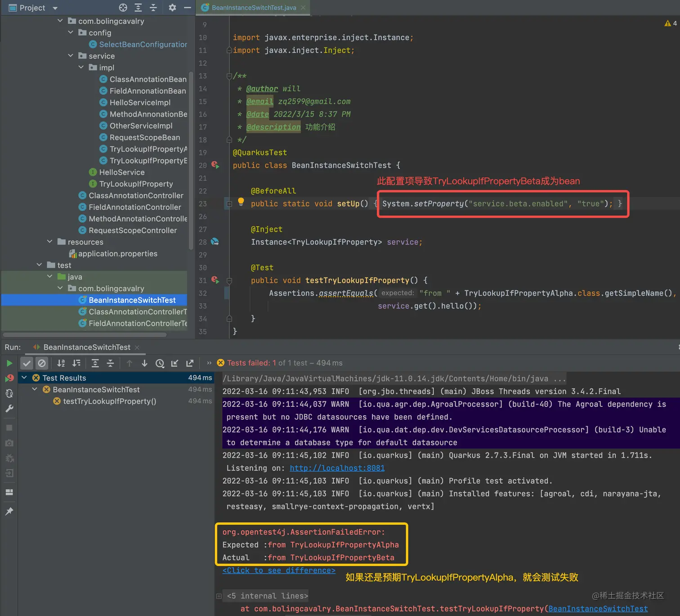Collapse the test folder

click(39, 265)
